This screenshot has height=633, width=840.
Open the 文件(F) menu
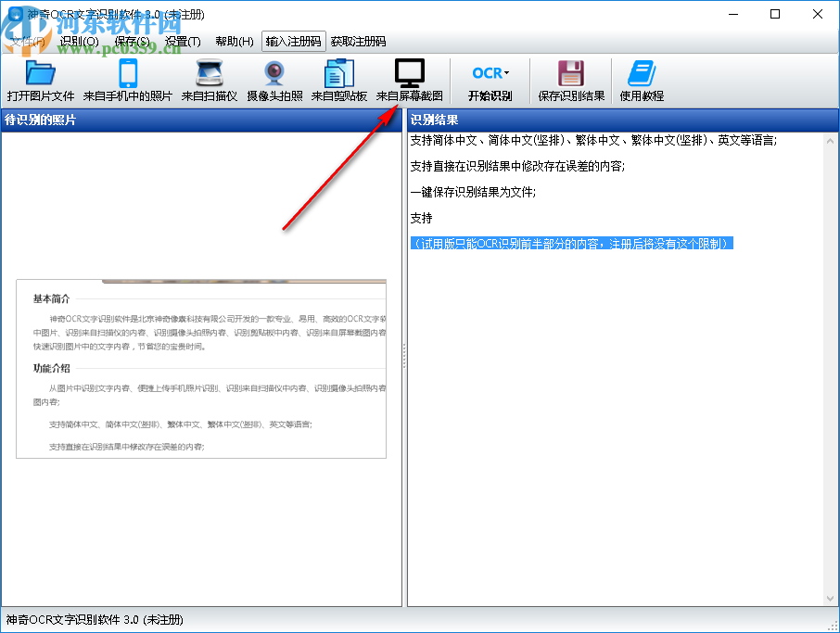tap(27, 41)
